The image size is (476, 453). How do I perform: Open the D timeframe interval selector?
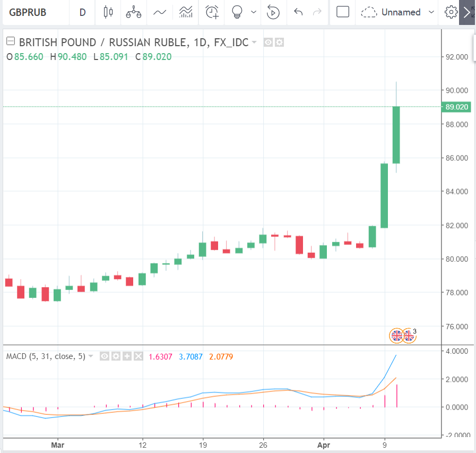click(x=82, y=12)
